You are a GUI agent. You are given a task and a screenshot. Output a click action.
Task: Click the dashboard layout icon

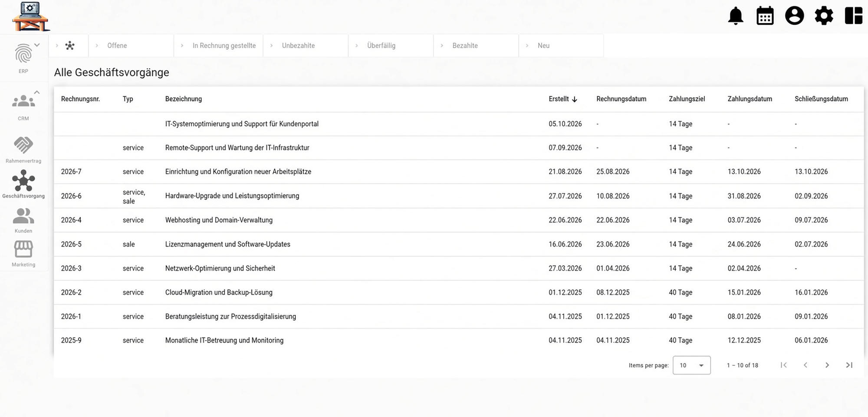(853, 16)
